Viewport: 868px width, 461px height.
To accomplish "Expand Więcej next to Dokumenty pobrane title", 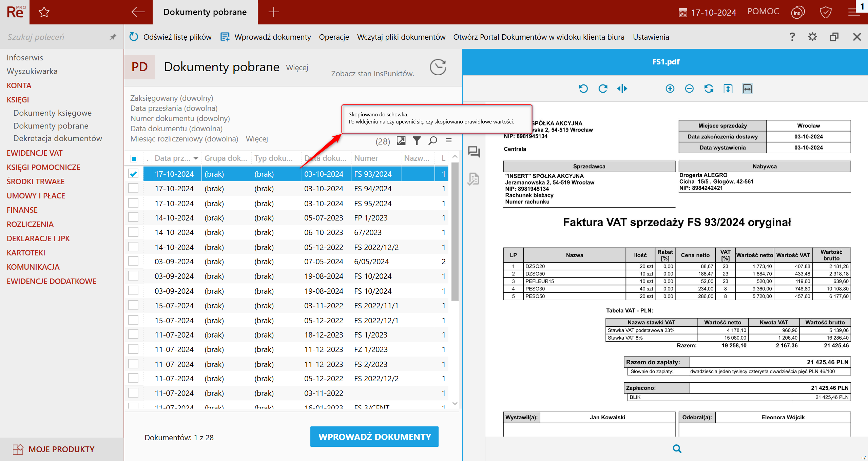I will (297, 68).
